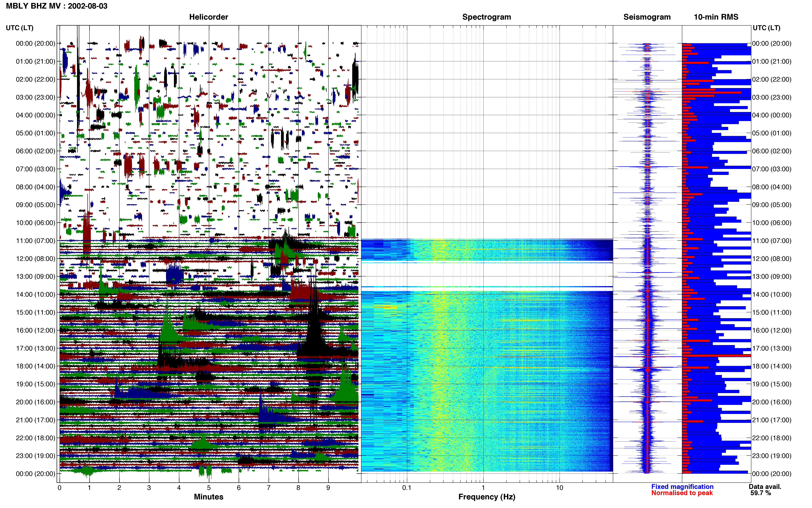Click the 'Data avail.' label
The image size is (812, 508).
point(765,486)
